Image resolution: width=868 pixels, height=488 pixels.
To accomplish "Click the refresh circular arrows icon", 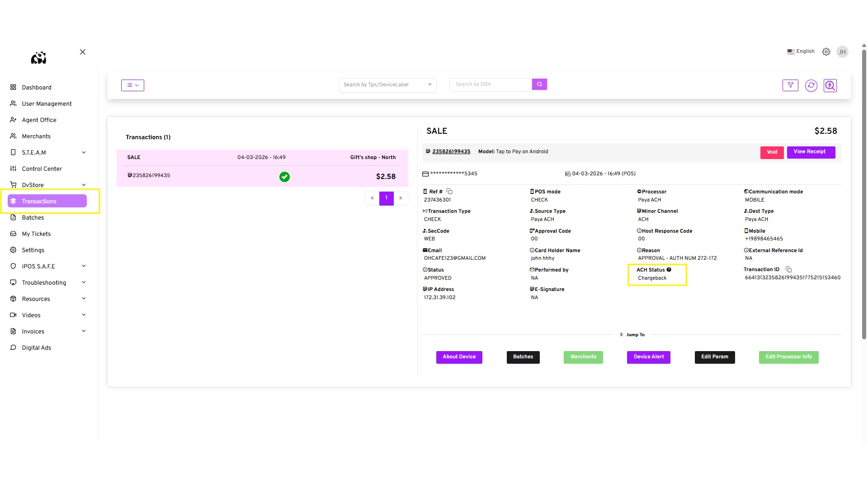I will point(811,85).
